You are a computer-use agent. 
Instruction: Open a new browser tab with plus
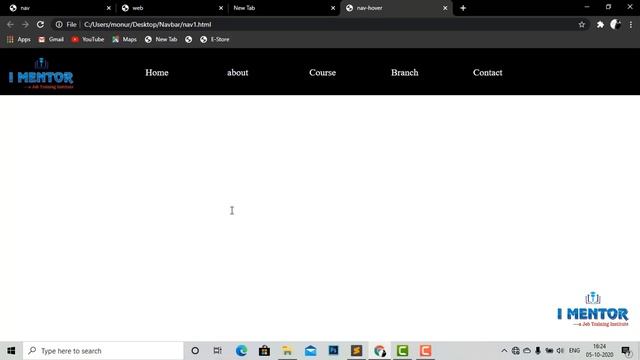[463, 8]
